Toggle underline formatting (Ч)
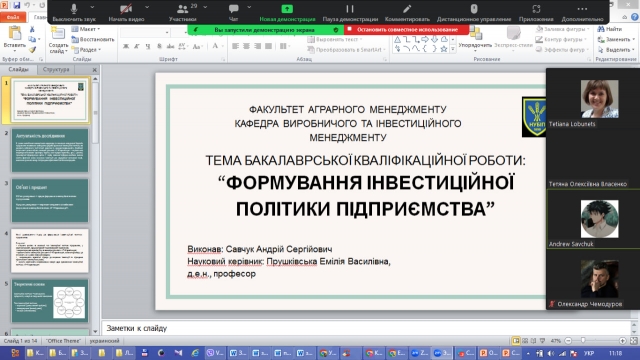 (148, 46)
